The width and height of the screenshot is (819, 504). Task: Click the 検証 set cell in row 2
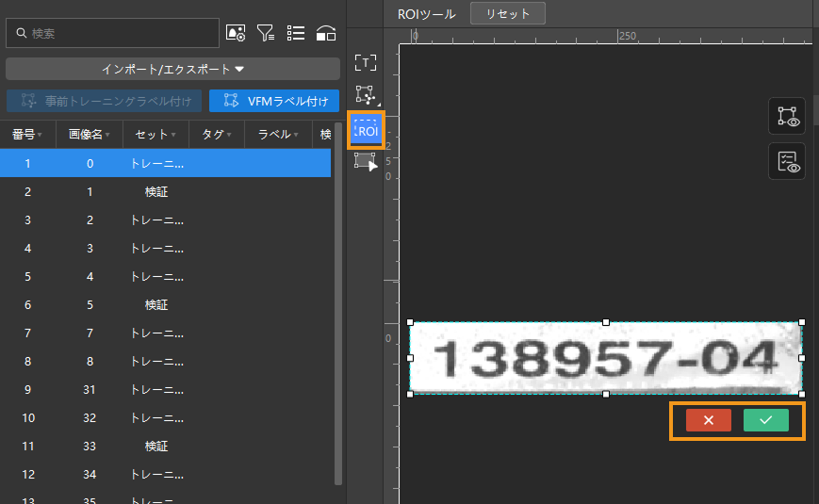pyautogui.click(x=156, y=191)
